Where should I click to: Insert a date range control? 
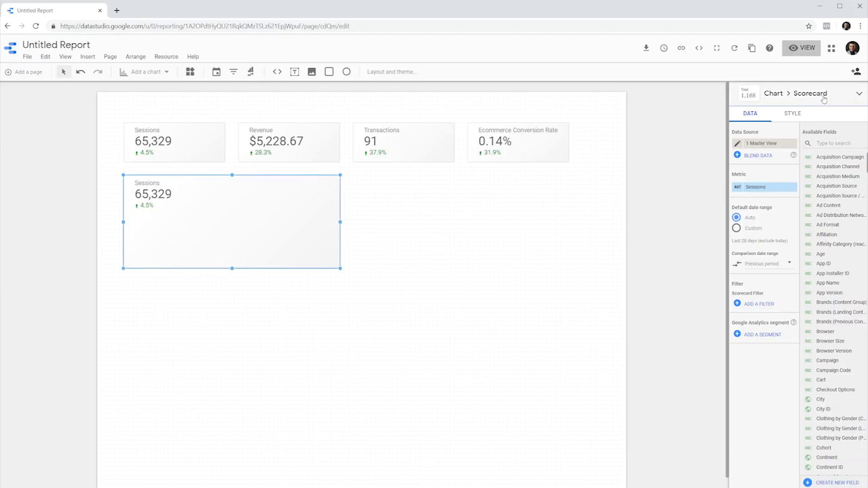(216, 72)
